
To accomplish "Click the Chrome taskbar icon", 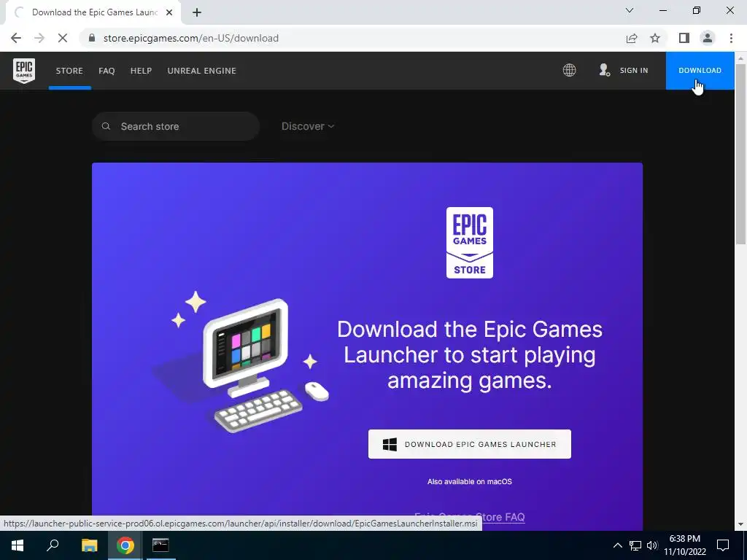I will click(125, 545).
